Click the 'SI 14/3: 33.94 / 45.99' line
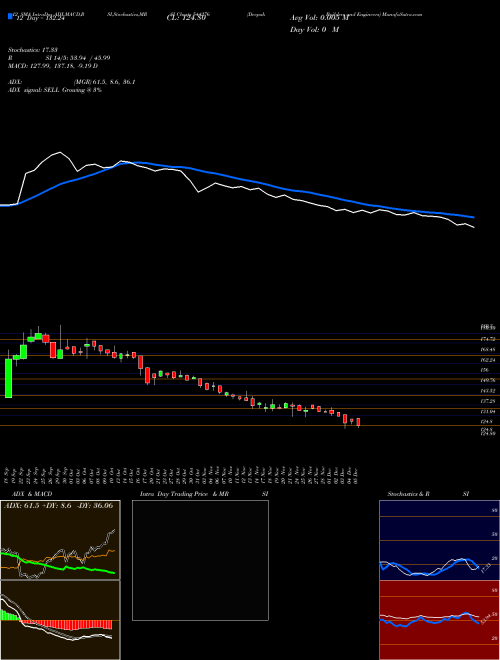 (78, 58)
